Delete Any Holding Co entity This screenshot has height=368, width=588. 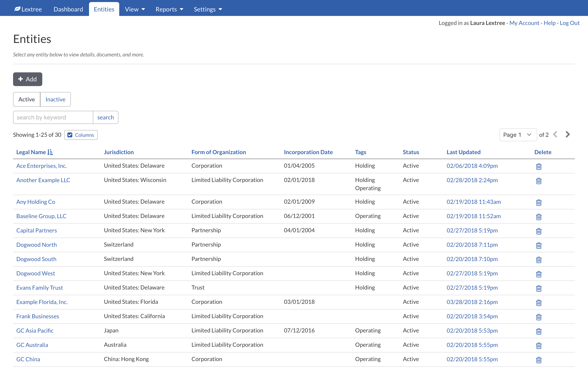(539, 202)
